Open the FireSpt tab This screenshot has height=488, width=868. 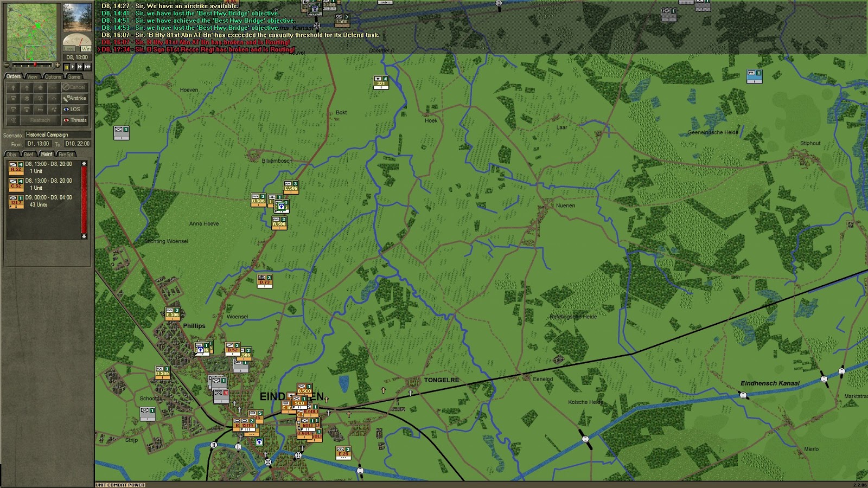tap(66, 154)
